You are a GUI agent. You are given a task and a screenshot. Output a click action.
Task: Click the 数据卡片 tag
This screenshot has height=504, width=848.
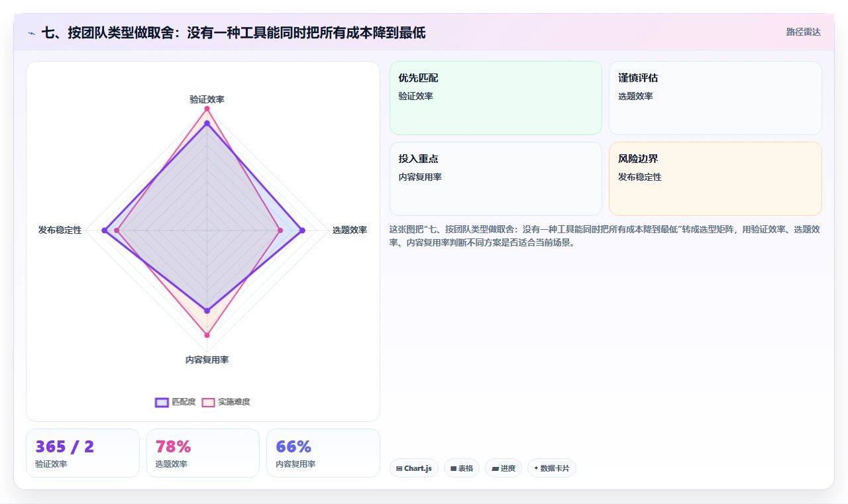click(552, 468)
